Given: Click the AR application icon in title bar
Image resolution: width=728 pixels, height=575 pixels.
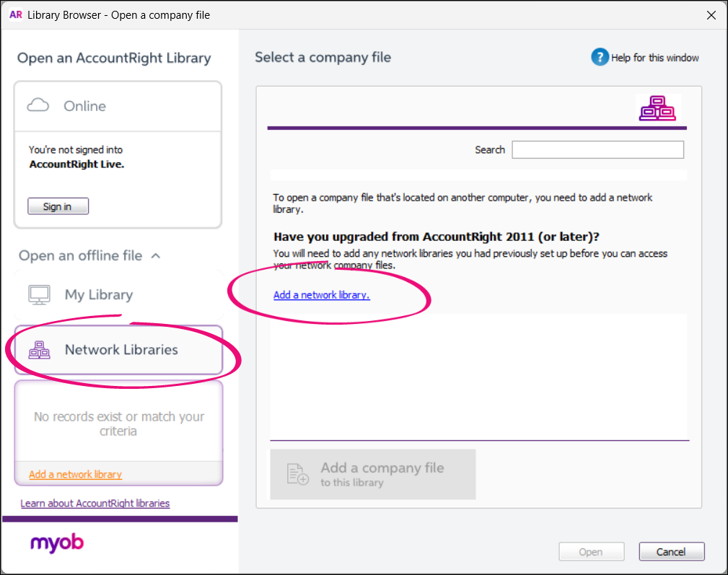Looking at the screenshot, I should coord(15,14).
